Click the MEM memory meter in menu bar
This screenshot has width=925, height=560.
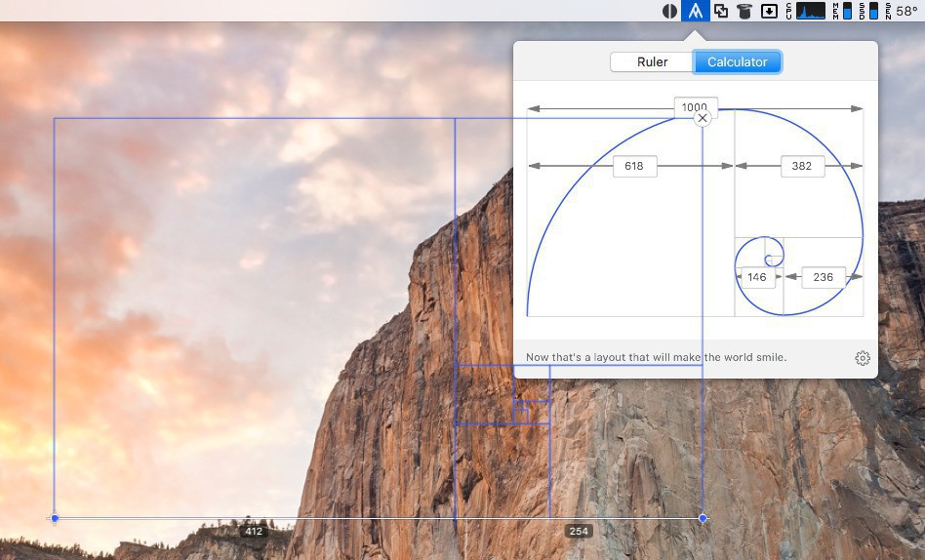[x=843, y=11]
